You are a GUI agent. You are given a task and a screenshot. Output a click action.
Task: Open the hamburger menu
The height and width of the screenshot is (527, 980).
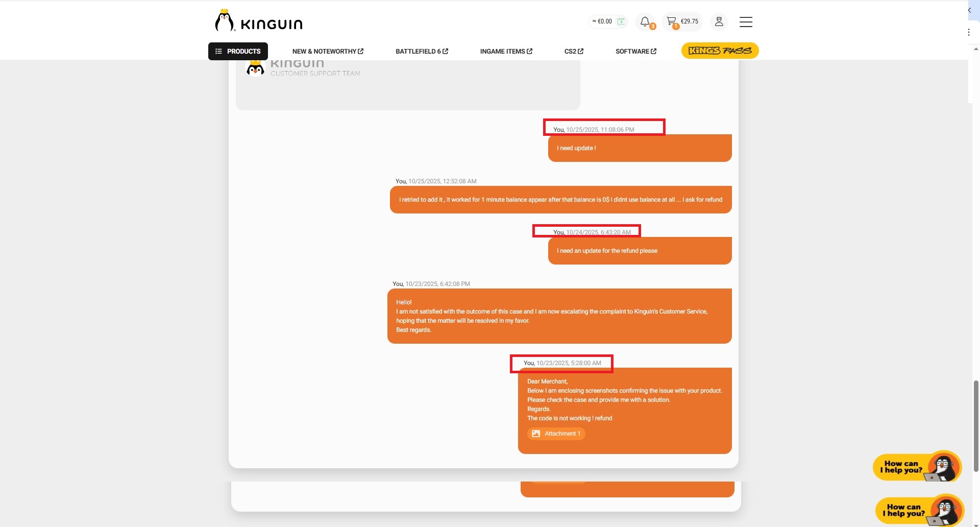pos(746,22)
